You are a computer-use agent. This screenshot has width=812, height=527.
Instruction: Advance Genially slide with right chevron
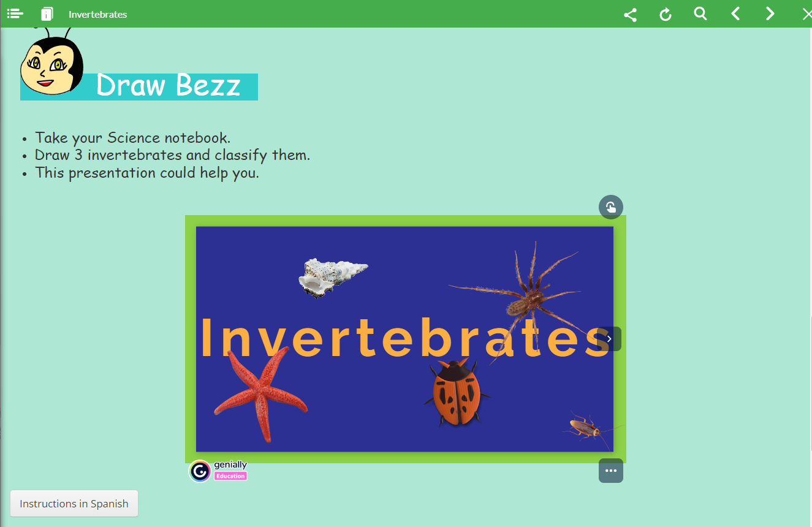[609, 339]
